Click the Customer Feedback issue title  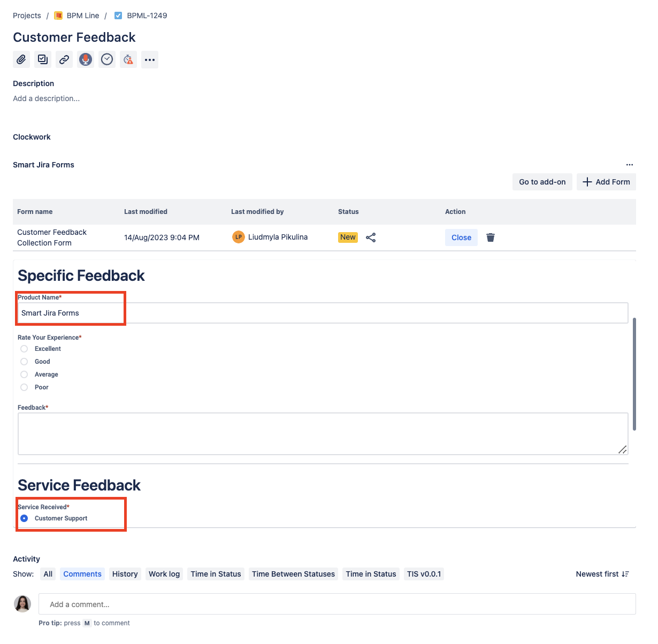74,37
